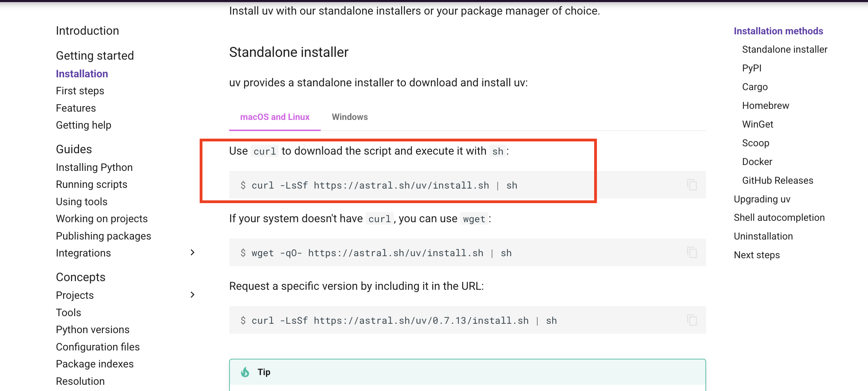Click the Tip flame icon
Viewport: 868px width, 391px height.
point(245,372)
